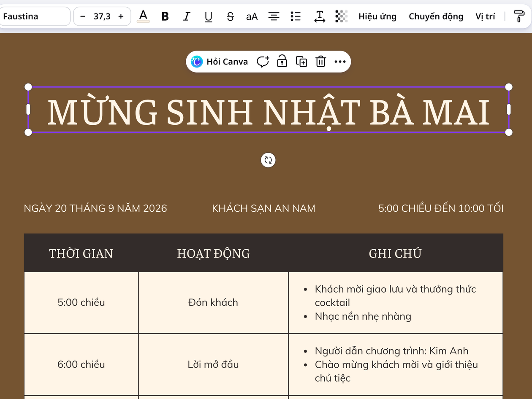Toggle strikethrough formatting
This screenshot has width=532, height=399.
pyautogui.click(x=230, y=16)
